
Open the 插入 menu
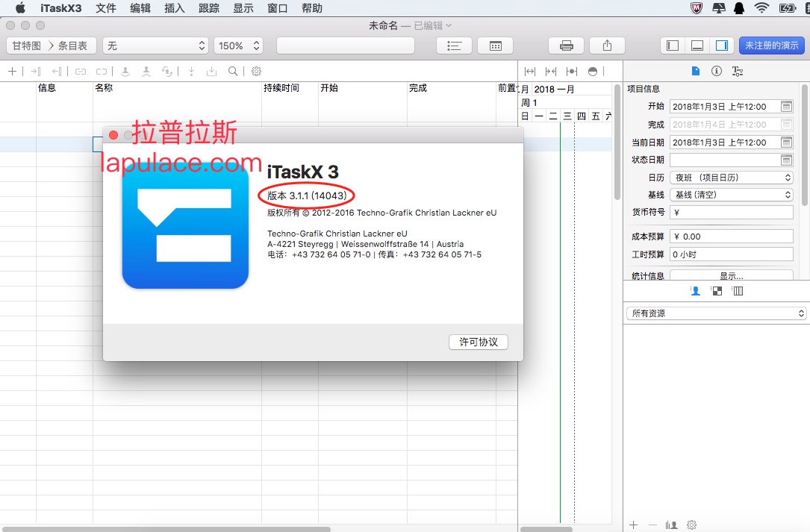pos(174,8)
